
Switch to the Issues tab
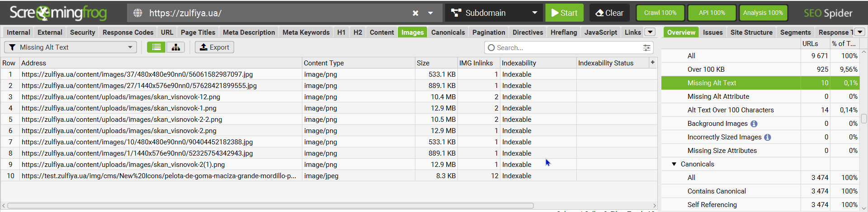coord(712,32)
